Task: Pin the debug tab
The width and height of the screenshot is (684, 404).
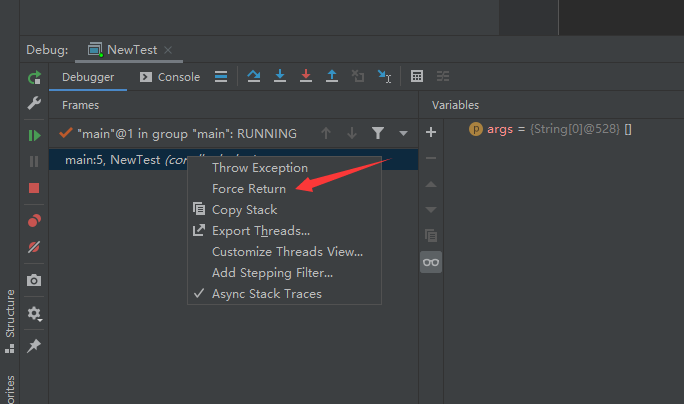Action: coord(34,346)
